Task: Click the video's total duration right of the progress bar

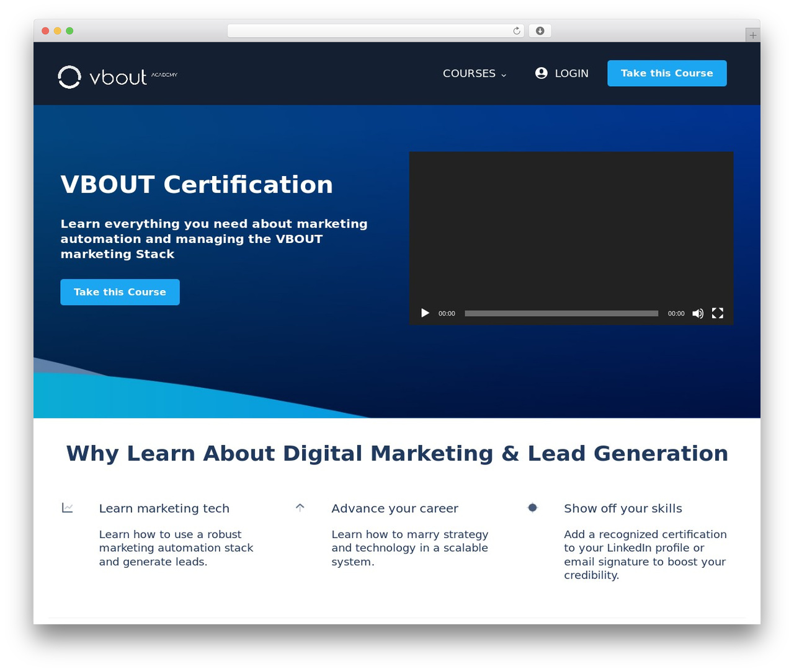Action: [x=676, y=314]
